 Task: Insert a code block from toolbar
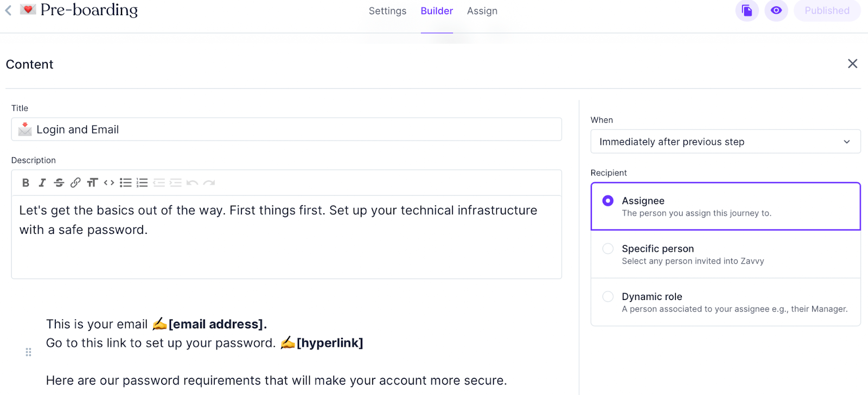click(x=109, y=183)
